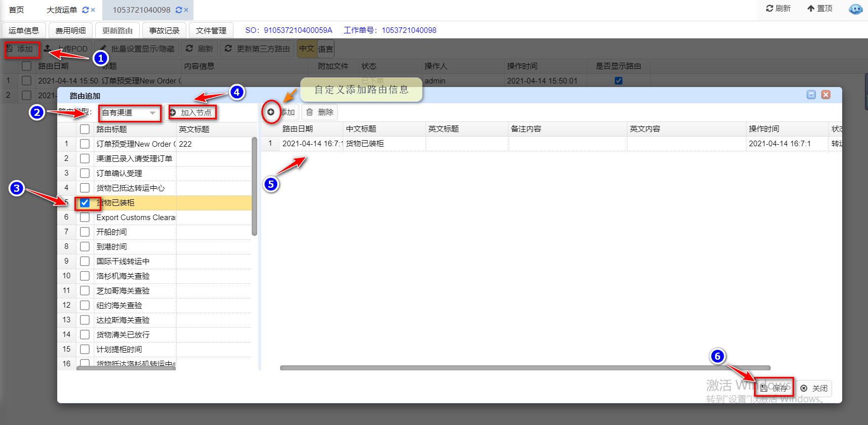Image resolution: width=868 pixels, height=425 pixels.
Task: Check the 开船时间 row checkbox
Action: [85, 232]
